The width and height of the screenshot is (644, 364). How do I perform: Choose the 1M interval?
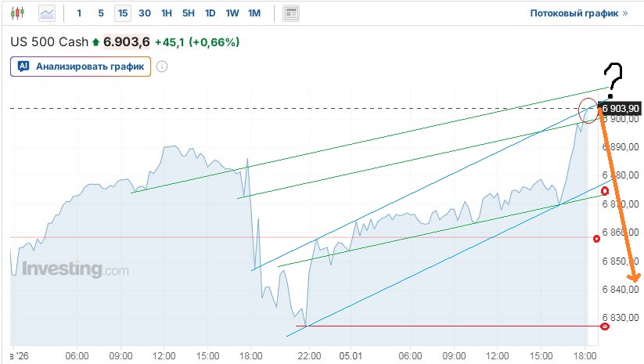click(254, 13)
